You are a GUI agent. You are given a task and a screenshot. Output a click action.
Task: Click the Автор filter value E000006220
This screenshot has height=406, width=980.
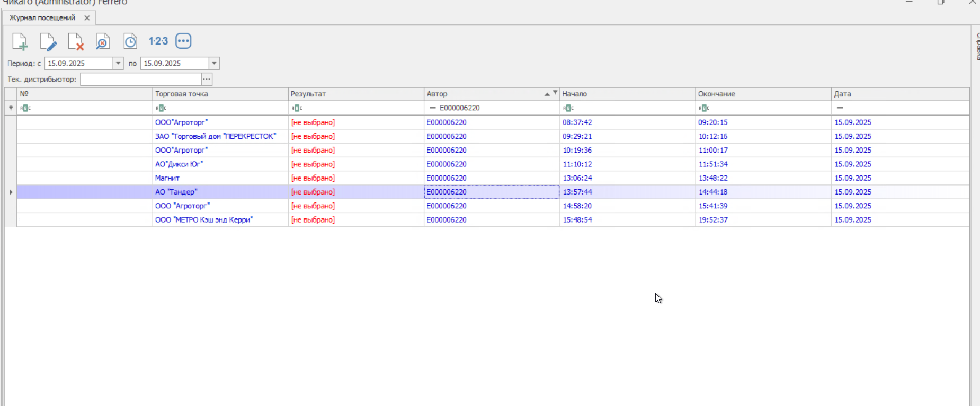point(460,108)
